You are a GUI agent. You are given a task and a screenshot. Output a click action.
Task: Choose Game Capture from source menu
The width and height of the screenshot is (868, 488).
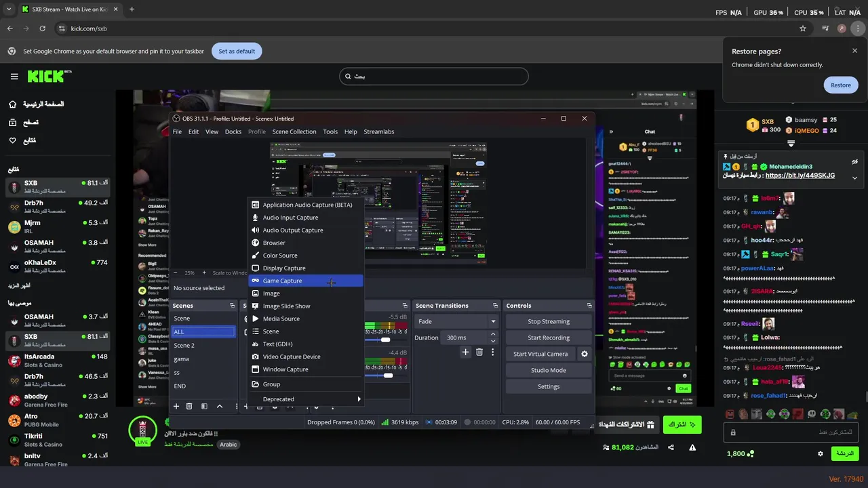[x=306, y=281]
